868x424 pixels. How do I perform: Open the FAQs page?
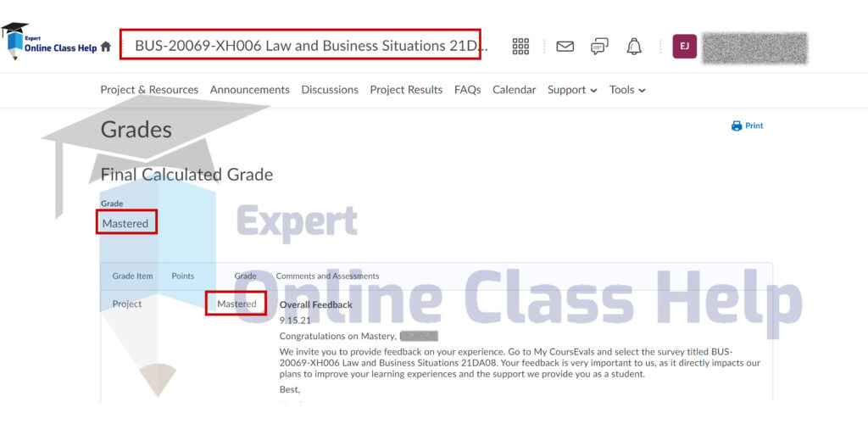[x=468, y=90]
